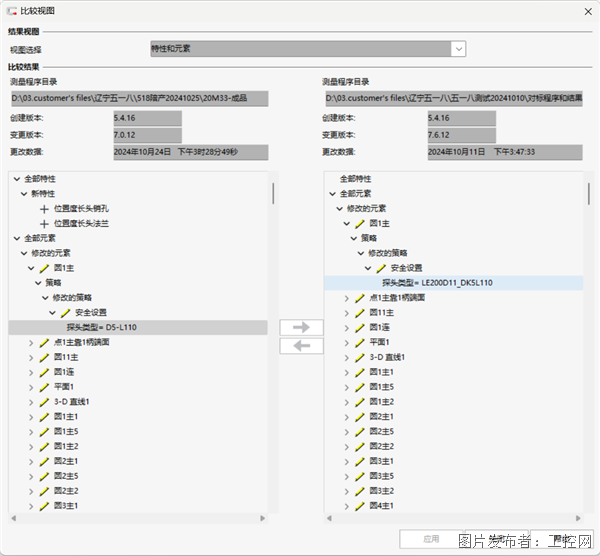Click the compare view window icon in title bar
This screenshot has height=556, width=600.
(12, 10)
